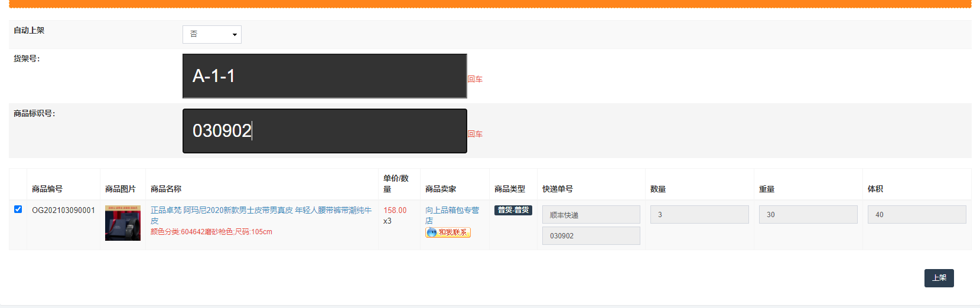Click 回车 next to the 商品标识号 field
The width and height of the screenshot is (980, 308).
click(475, 134)
